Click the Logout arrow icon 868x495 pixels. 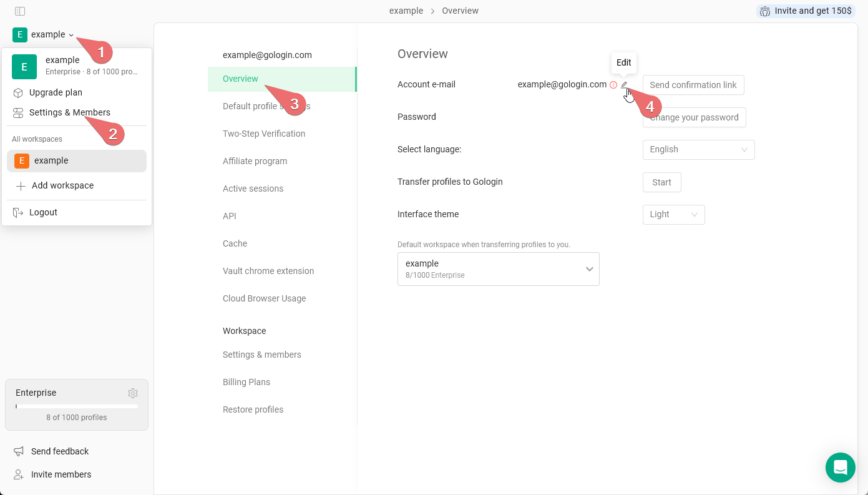click(x=17, y=212)
